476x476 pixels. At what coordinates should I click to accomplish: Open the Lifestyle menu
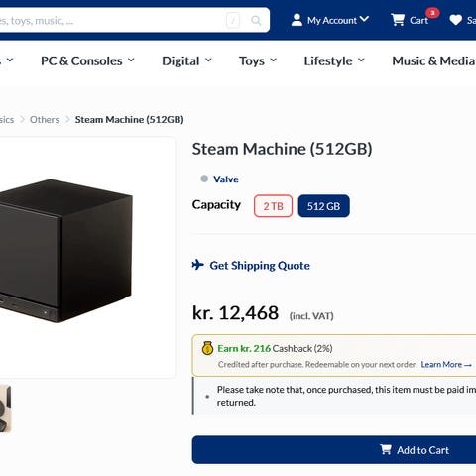(334, 60)
